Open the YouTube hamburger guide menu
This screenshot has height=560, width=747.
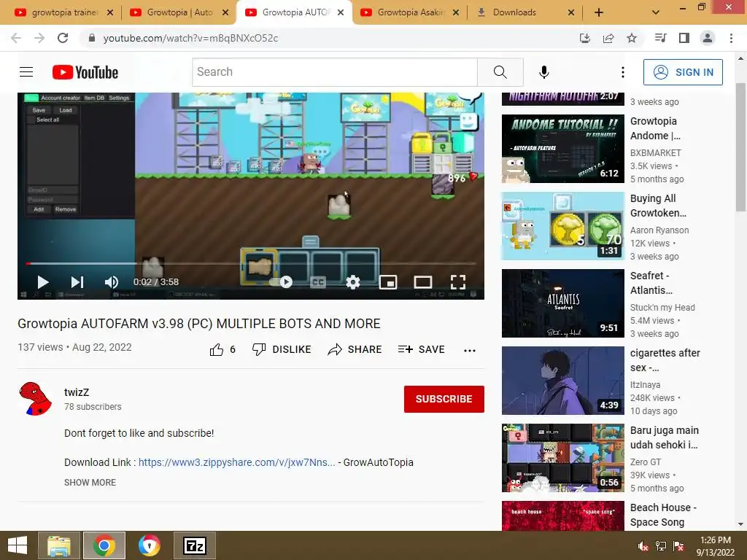[x=26, y=72]
